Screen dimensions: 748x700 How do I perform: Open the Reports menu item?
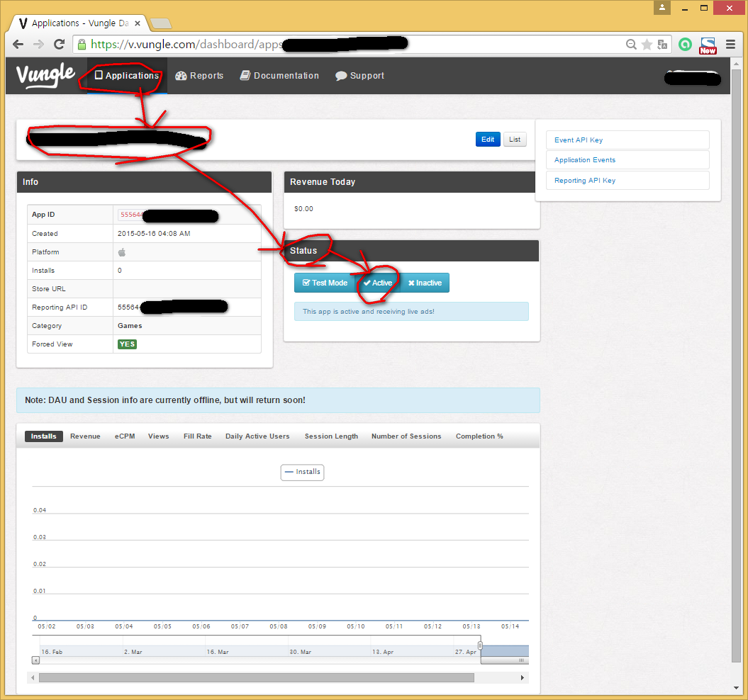pos(199,75)
